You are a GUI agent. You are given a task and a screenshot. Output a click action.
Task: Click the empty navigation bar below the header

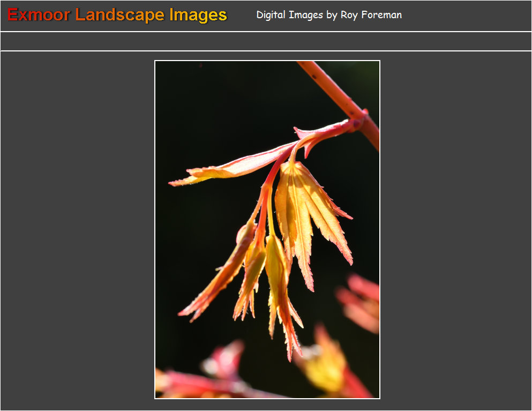coord(266,41)
